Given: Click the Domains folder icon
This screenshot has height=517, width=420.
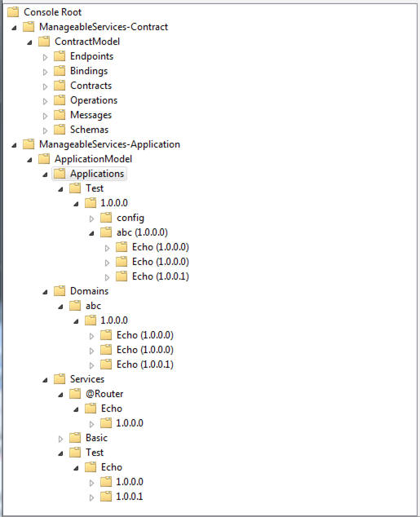Looking at the screenshot, I should click(x=60, y=291).
